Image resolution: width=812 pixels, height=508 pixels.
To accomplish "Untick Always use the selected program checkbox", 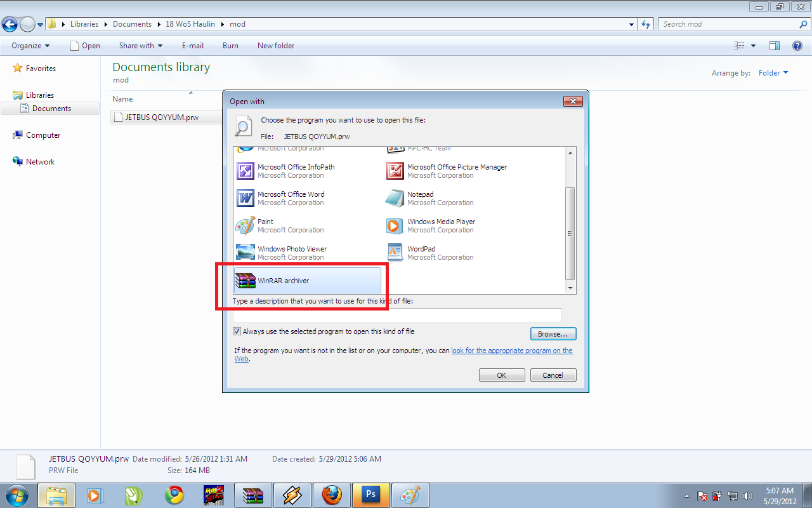I will (237, 331).
